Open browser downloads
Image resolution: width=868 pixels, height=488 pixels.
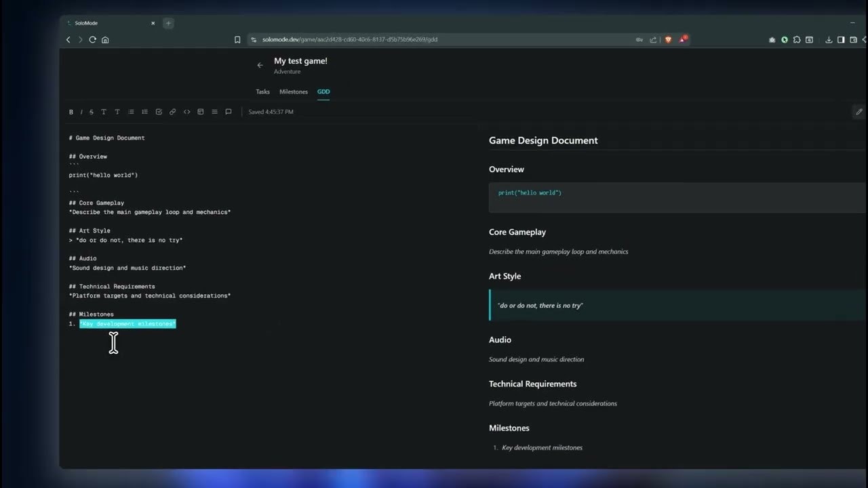829,40
